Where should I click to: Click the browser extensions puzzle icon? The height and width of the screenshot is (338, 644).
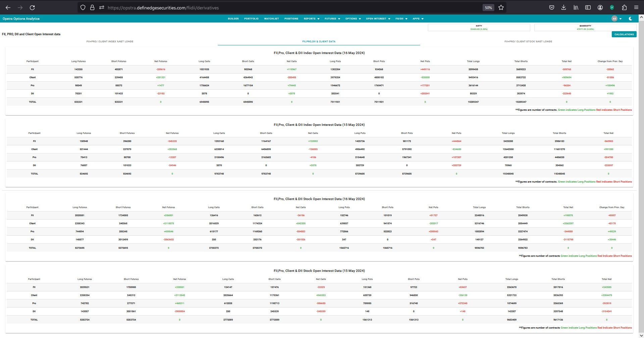(x=625, y=7)
